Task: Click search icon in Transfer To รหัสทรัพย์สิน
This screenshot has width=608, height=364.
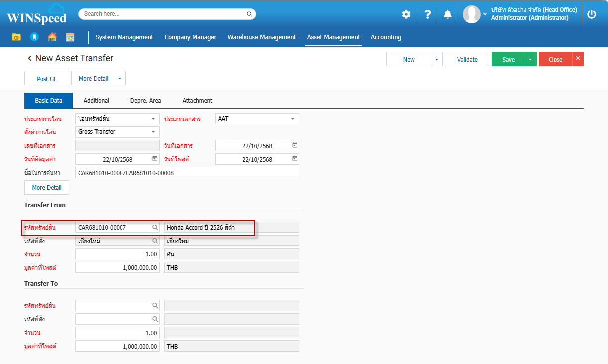Action: tap(155, 306)
